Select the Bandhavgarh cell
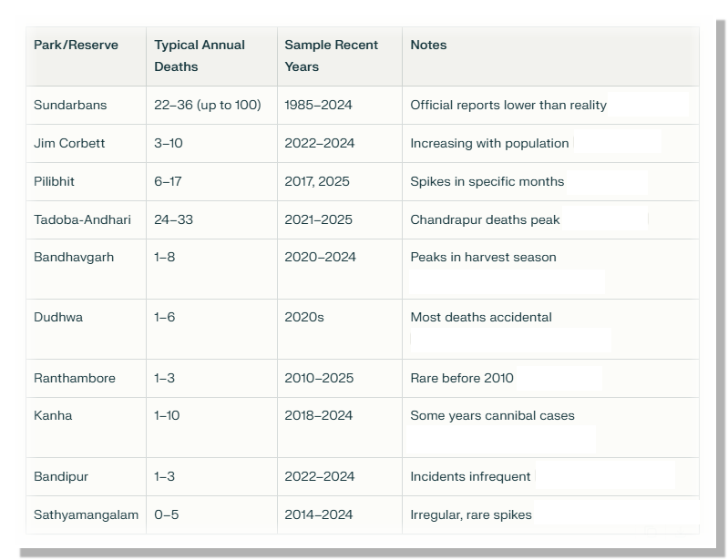The height and width of the screenshot is (560, 728). [74, 258]
